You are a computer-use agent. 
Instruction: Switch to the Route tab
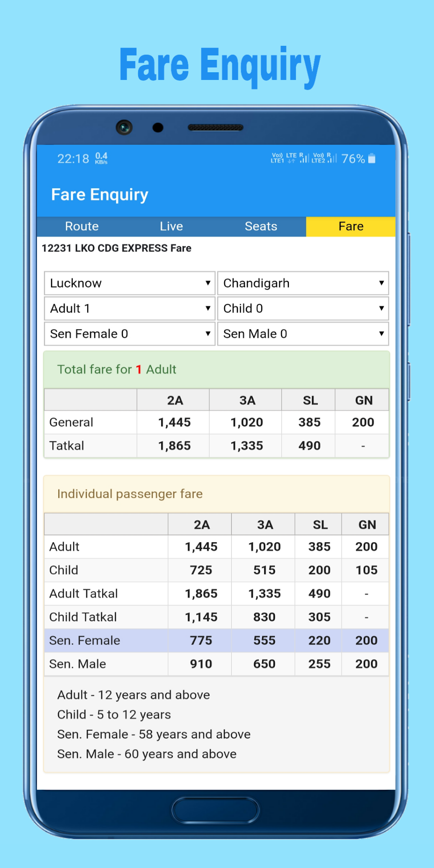(82, 226)
